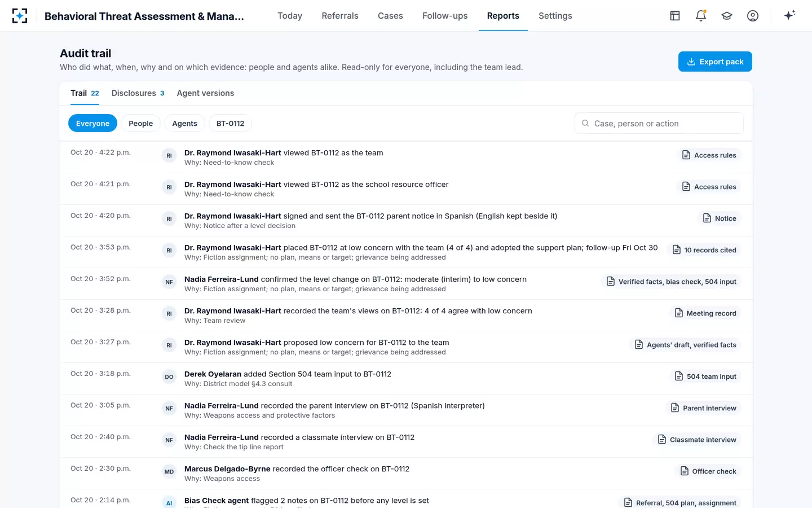Open the Follow-ups section

coord(445,16)
